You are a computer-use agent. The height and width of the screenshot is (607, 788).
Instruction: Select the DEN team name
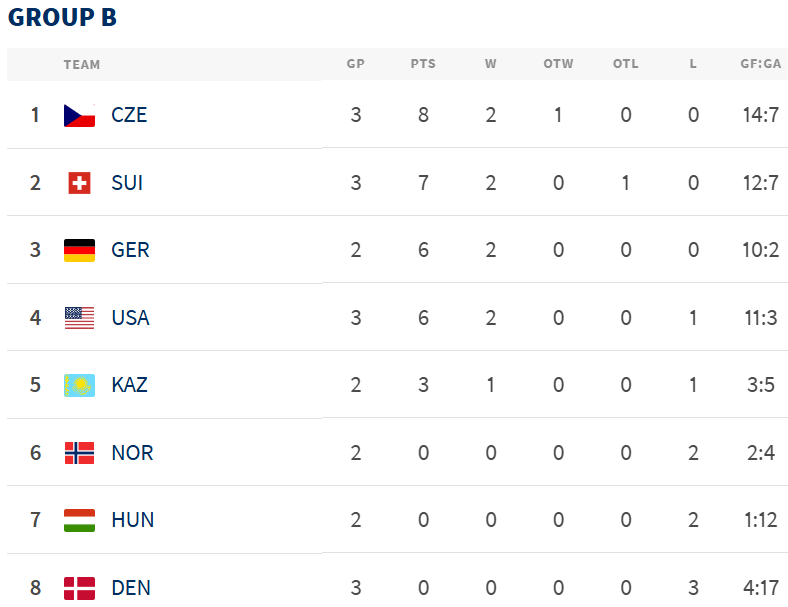point(131,588)
